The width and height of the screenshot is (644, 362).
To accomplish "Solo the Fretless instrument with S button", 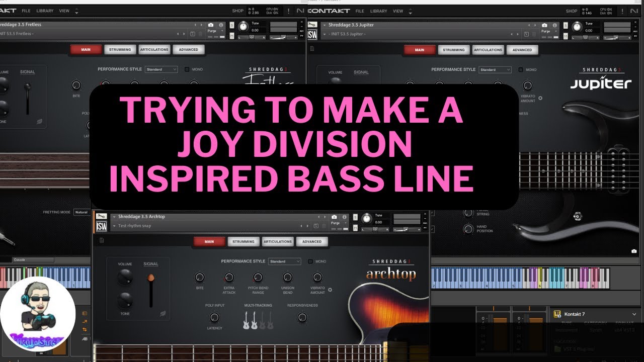I will [x=232, y=25].
